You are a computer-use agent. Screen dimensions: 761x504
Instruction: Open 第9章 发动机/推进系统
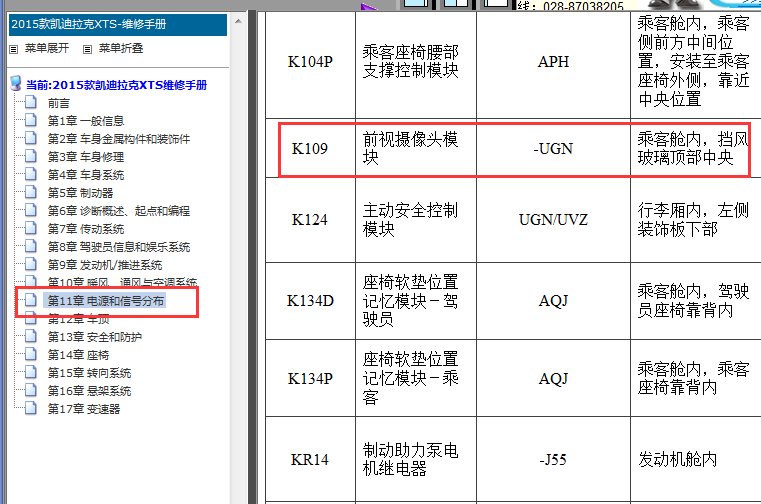pos(105,265)
